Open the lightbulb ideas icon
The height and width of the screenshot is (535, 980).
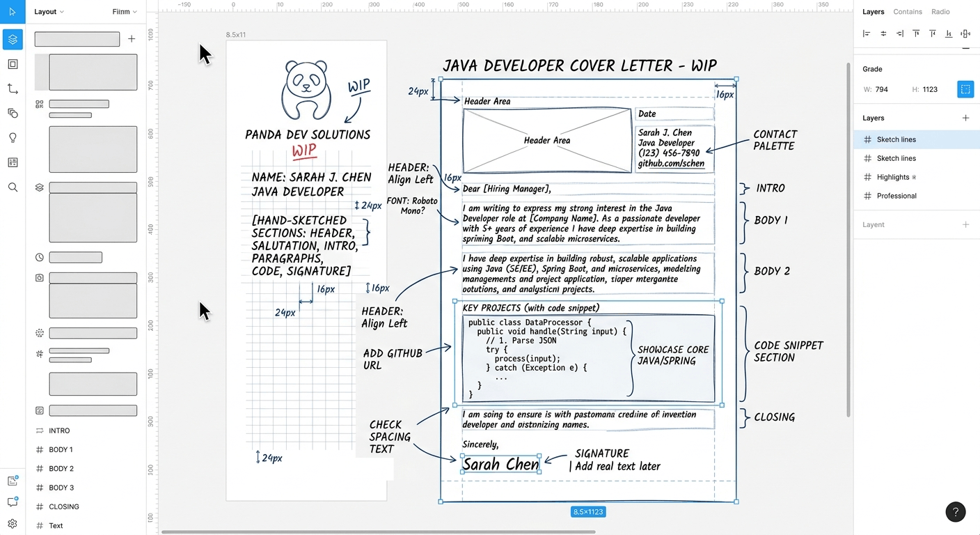[13, 138]
